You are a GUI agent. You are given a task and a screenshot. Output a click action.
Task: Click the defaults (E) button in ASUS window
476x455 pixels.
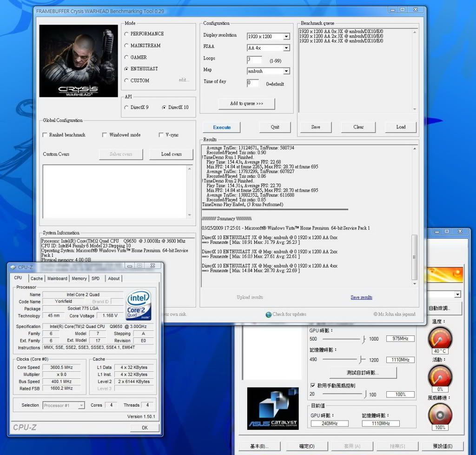(x=443, y=446)
